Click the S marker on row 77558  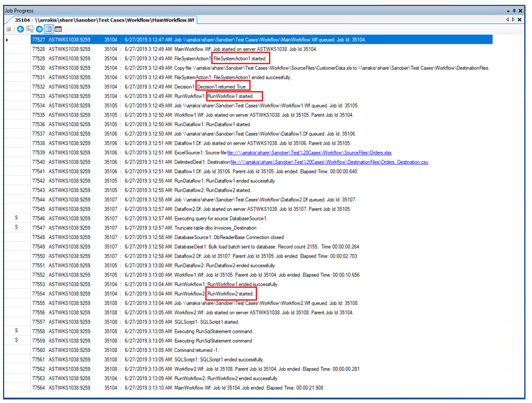coord(16,331)
